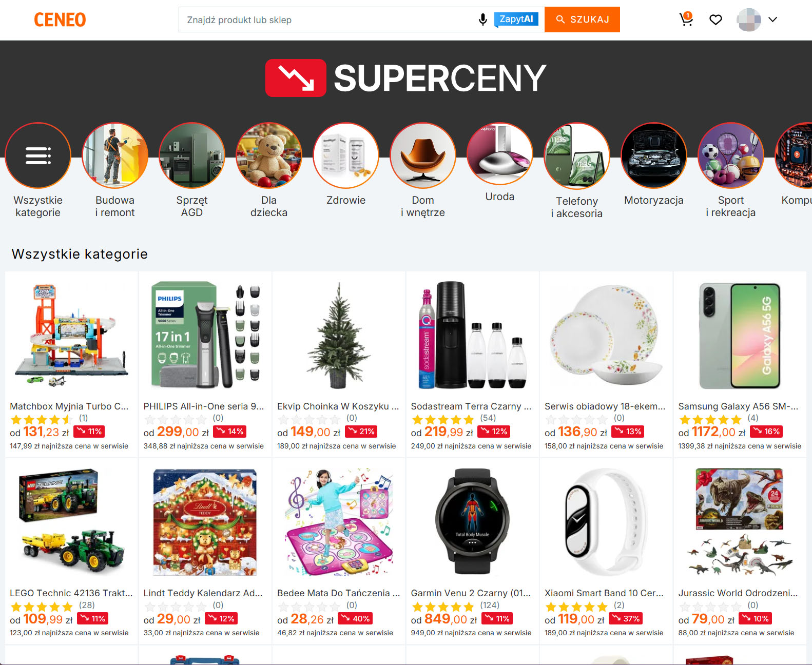Focus the product search field
Viewport: 812px width, 665px height.
pos(328,19)
